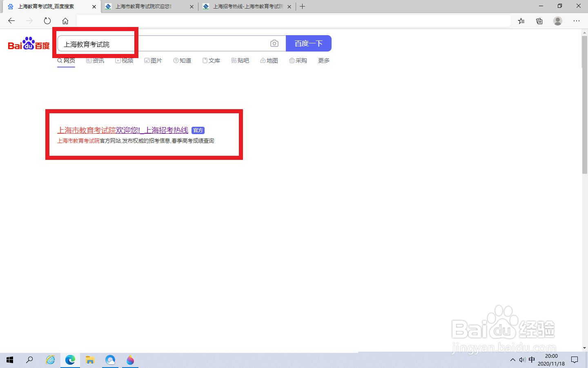Open the favorites star list icon

pyautogui.click(x=521, y=21)
